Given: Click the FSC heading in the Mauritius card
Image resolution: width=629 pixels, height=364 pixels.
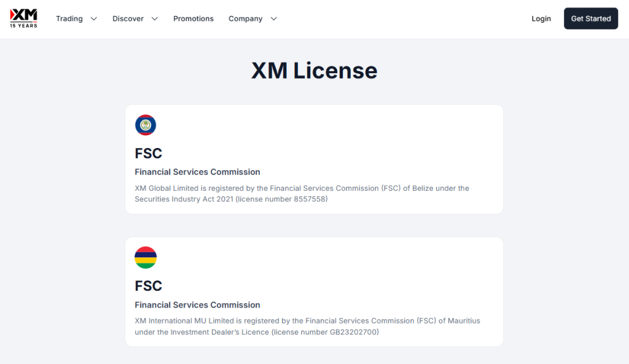Looking at the screenshot, I should click(149, 286).
